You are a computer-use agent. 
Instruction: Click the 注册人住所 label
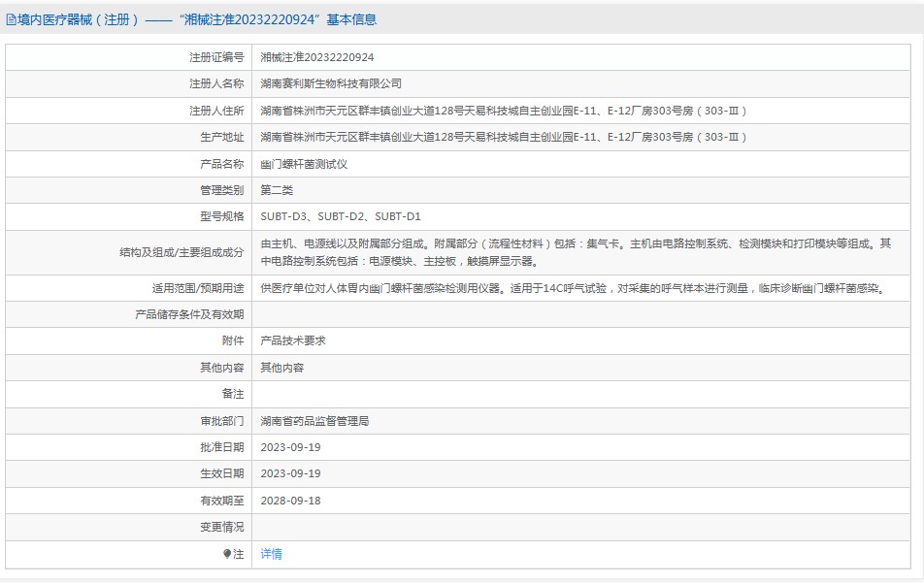tap(216, 111)
